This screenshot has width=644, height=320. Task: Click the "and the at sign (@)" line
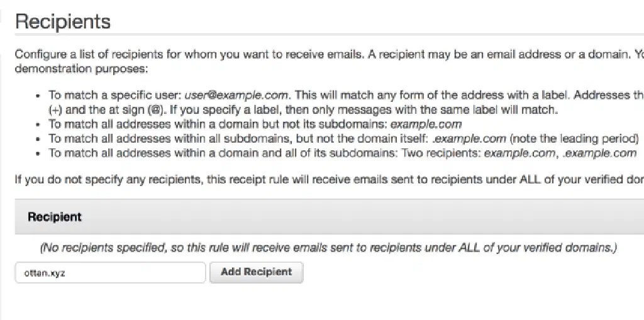(x=94, y=110)
